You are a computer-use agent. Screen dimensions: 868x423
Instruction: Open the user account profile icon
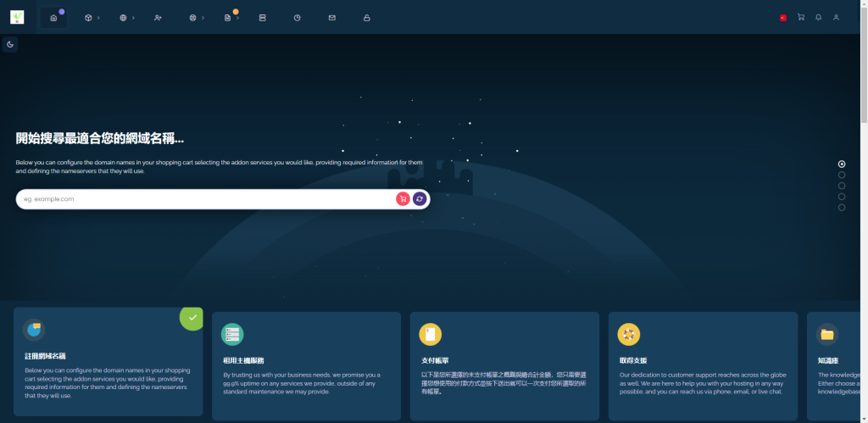point(836,17)
